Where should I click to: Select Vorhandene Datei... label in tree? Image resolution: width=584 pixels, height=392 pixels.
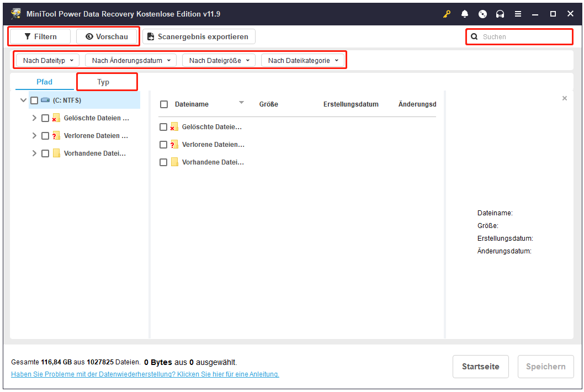(x=94, y=153)
